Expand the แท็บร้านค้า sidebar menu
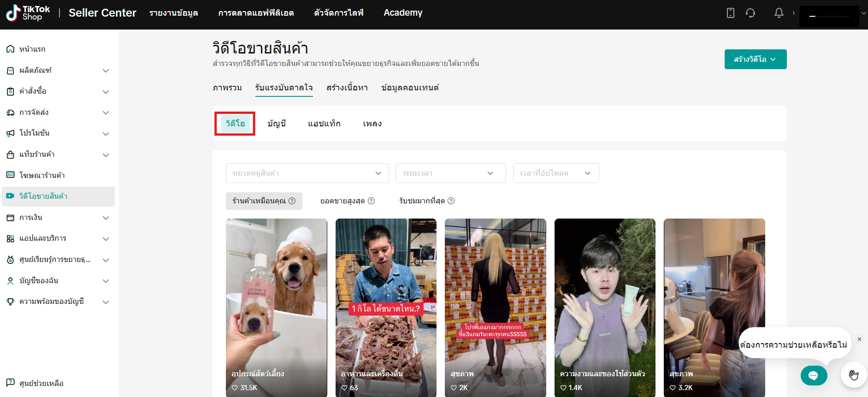868x397 pixels. 106,155
